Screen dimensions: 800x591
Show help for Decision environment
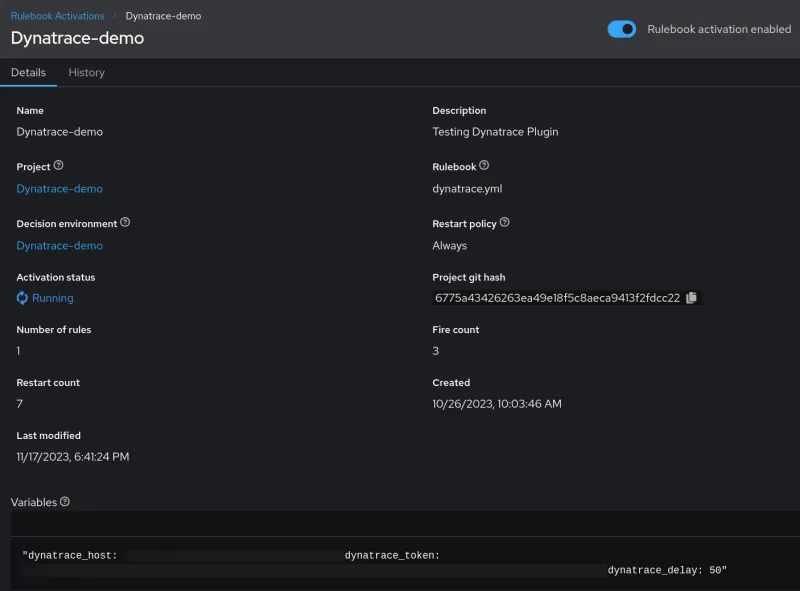(x=125, y=223)
